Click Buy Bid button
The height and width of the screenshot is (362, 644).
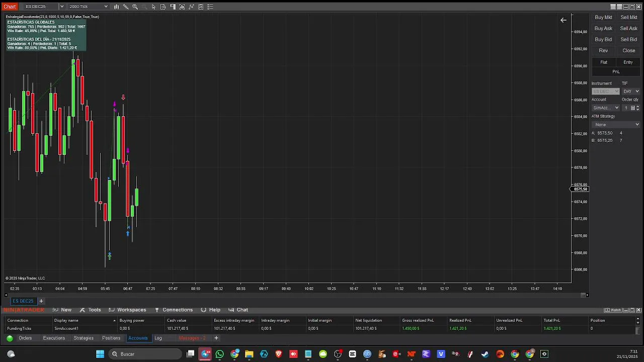coord(603,40)
